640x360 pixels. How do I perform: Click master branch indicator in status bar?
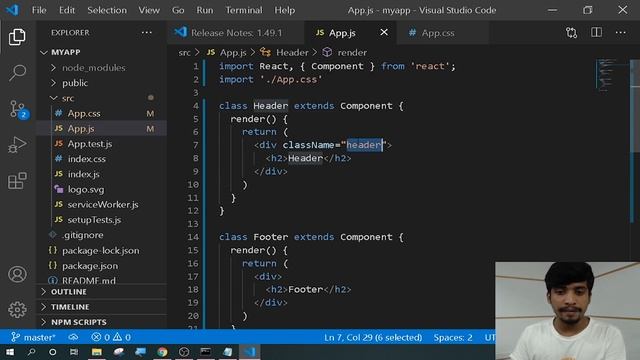coord(33,338)
